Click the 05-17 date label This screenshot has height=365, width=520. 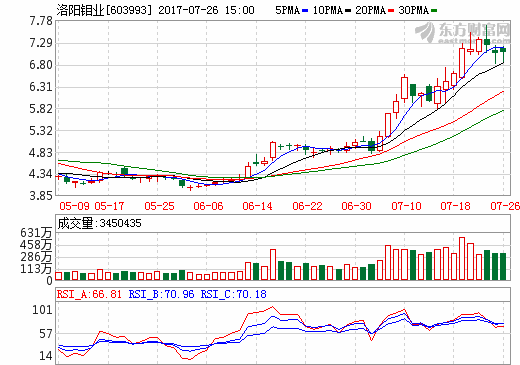tap(109, 206)
